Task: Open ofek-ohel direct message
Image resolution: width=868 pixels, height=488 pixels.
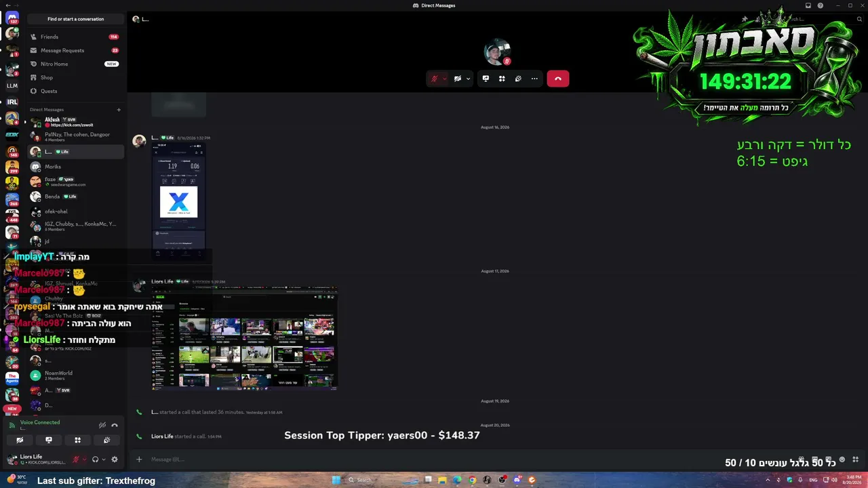Action: point(75,211)
